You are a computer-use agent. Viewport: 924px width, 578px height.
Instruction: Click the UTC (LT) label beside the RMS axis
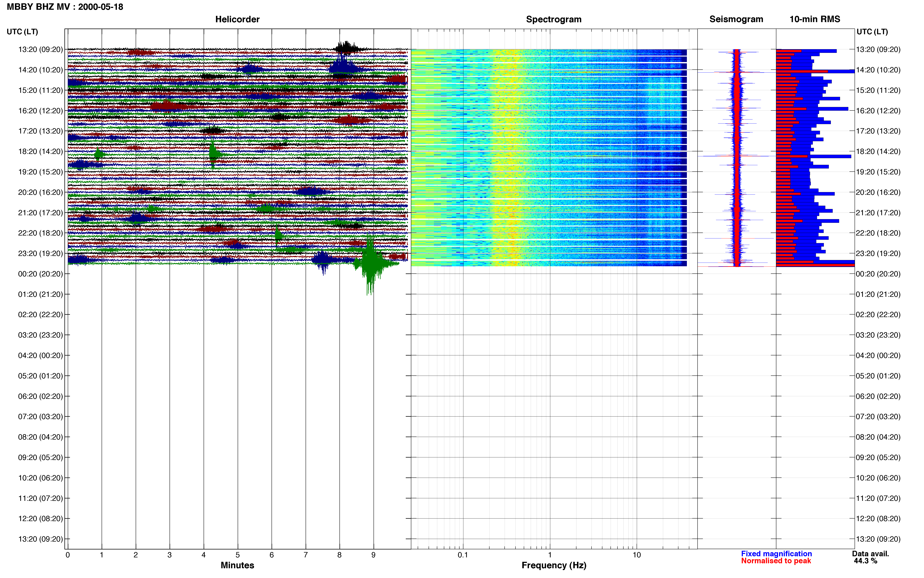pos(872,32)
